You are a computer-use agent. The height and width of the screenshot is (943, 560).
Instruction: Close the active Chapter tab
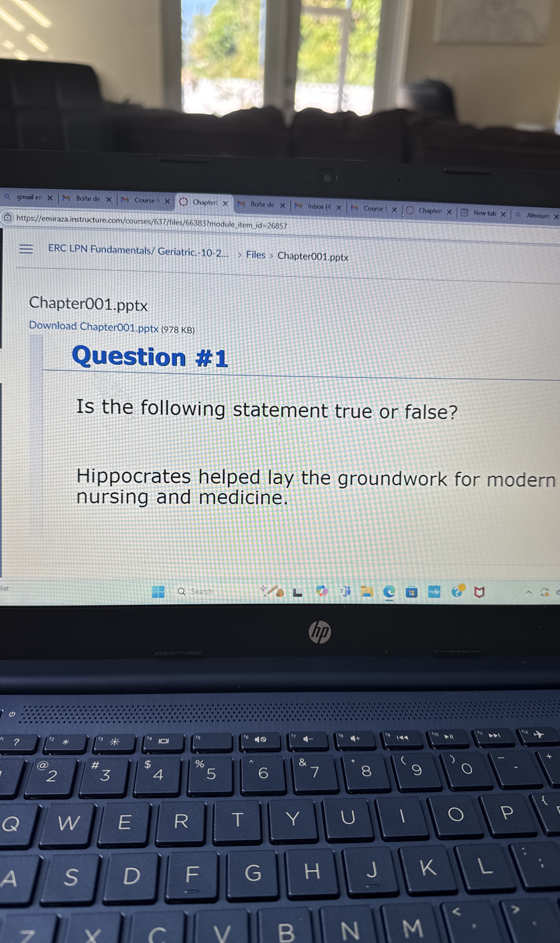(x=225, y=203)
